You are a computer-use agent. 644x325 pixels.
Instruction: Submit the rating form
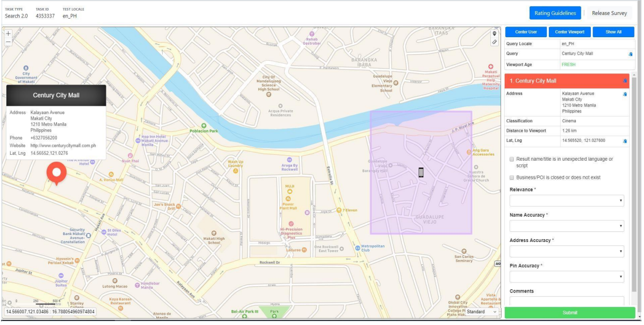[570, 313]
